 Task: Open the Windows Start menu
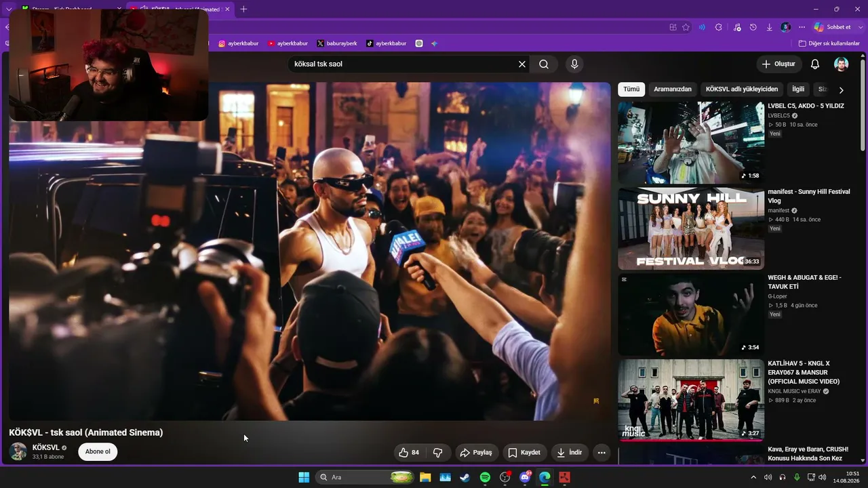tap(304, 477)
